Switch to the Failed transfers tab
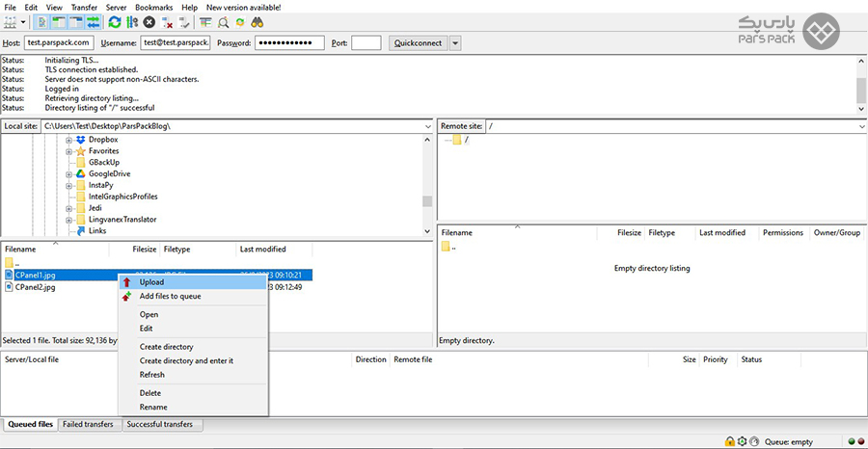Image resolution: width=868 pixels, height=449 pixels. [x=88, y=425]
